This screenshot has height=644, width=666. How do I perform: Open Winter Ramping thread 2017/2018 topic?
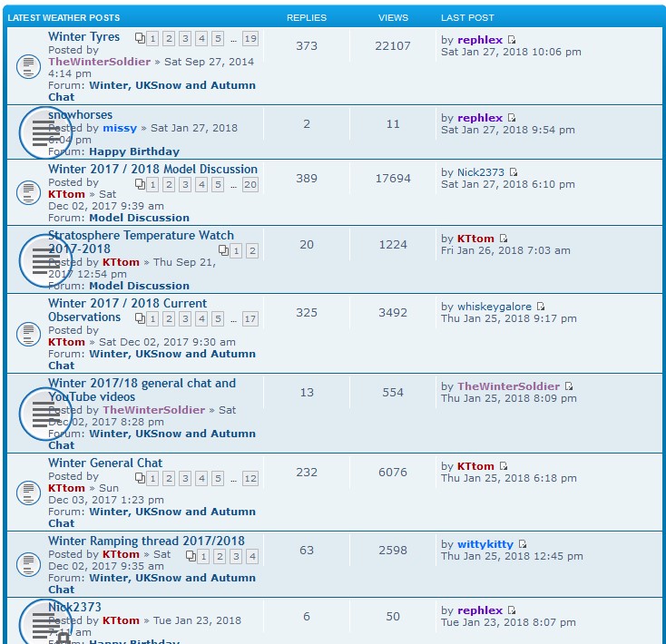coord(146,541)
